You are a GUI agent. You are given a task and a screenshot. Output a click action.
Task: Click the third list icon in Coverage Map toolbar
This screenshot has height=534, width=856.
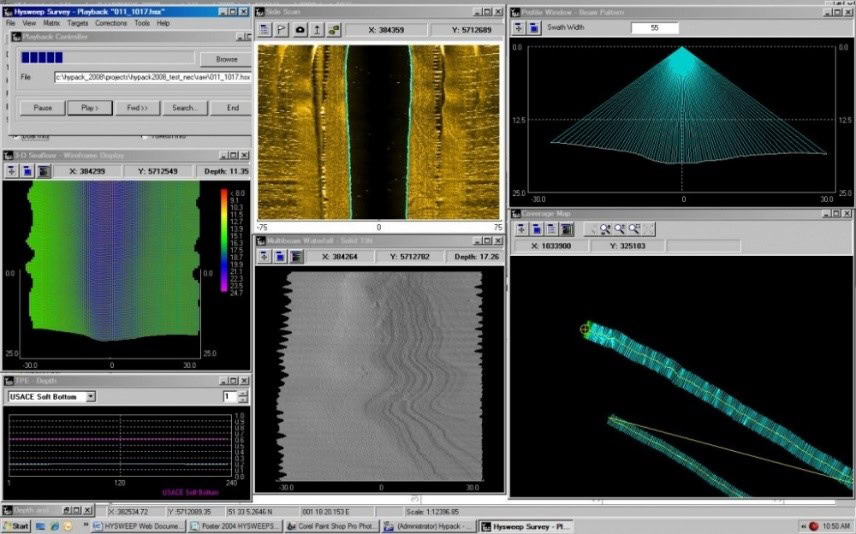pyautogui.click(x=552, y=229)
